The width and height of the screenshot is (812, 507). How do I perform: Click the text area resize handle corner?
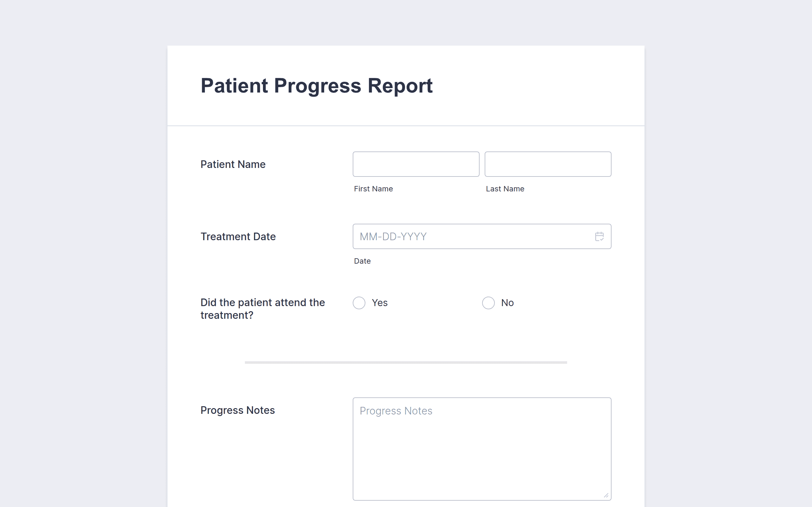coord(606,495)
